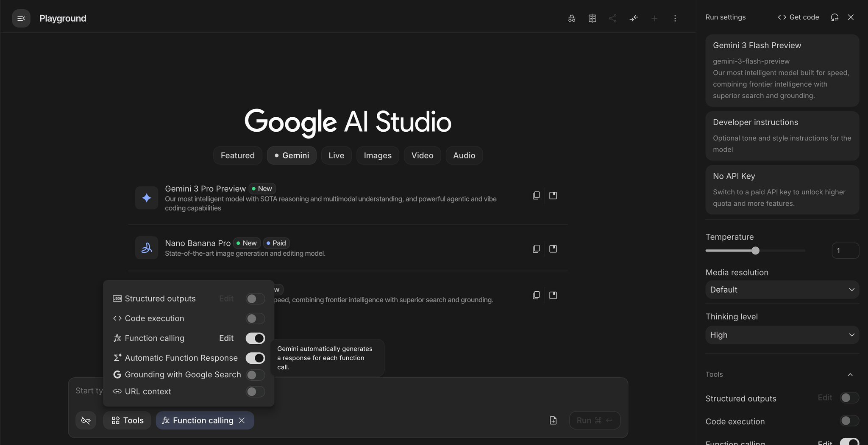
Task: Collapse the left navigation menu icon
Action: point(21,18)
